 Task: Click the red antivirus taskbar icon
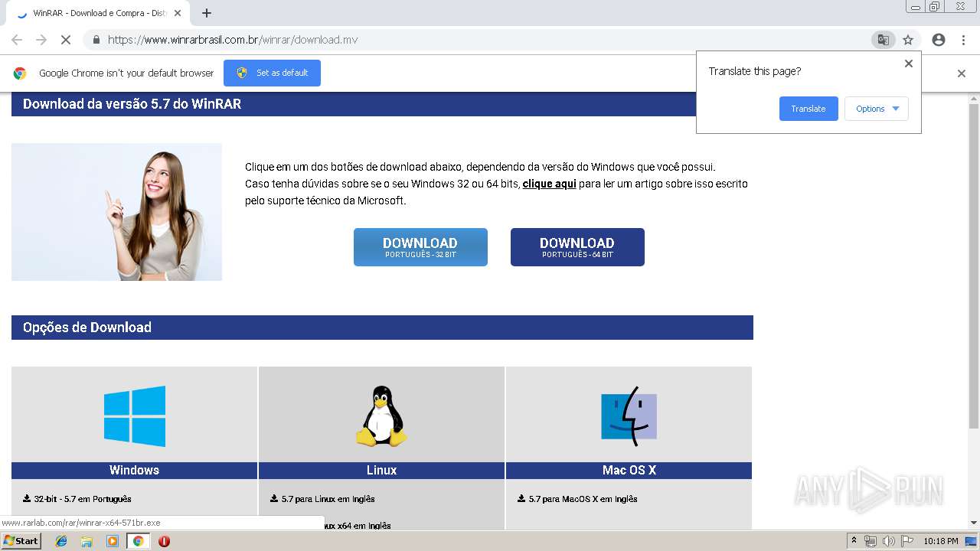click(164, 541)
